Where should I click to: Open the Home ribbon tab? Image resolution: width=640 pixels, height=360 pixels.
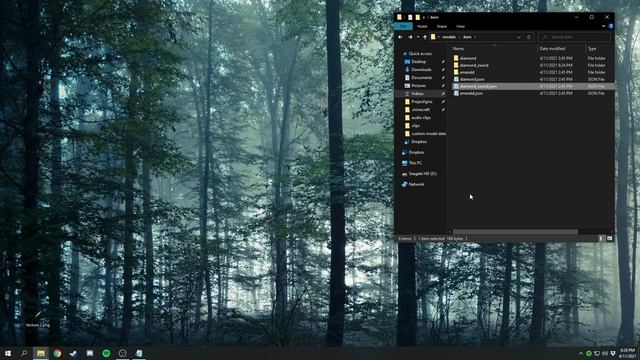pyautogui.click(x=422, y=26)
